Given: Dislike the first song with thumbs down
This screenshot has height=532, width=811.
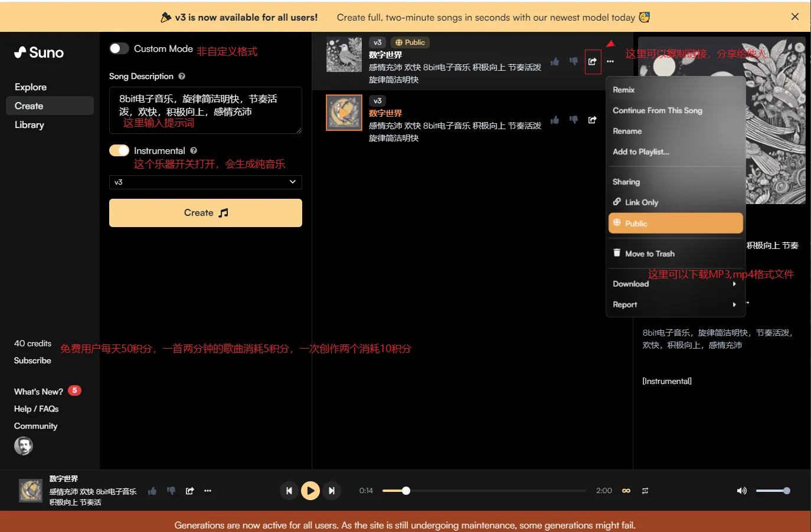Looking at the screenshot, I should point(573,61).
